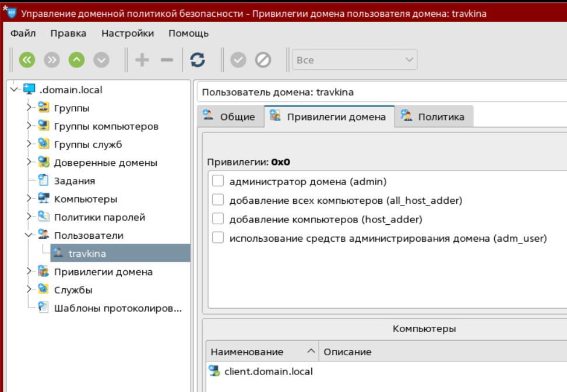Click the green up arrow toolbar icon
The image size is (567, 392).
pos(77,60)
